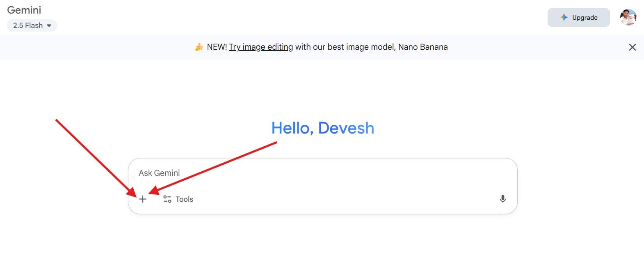This screenshot has height=258, width=644.
Task: Click the colorful sparkle icon on Upgrade
Action: 564,17
